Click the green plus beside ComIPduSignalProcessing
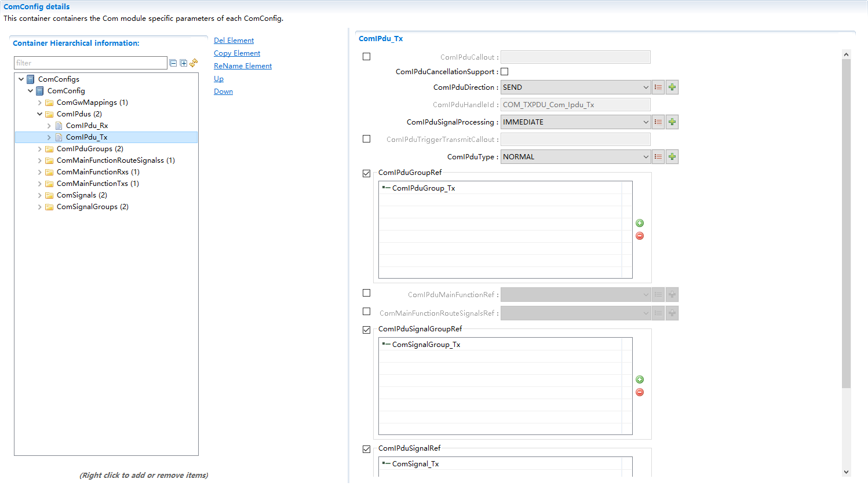This screenshot has width=868, height=486. [x=672, y=122]
